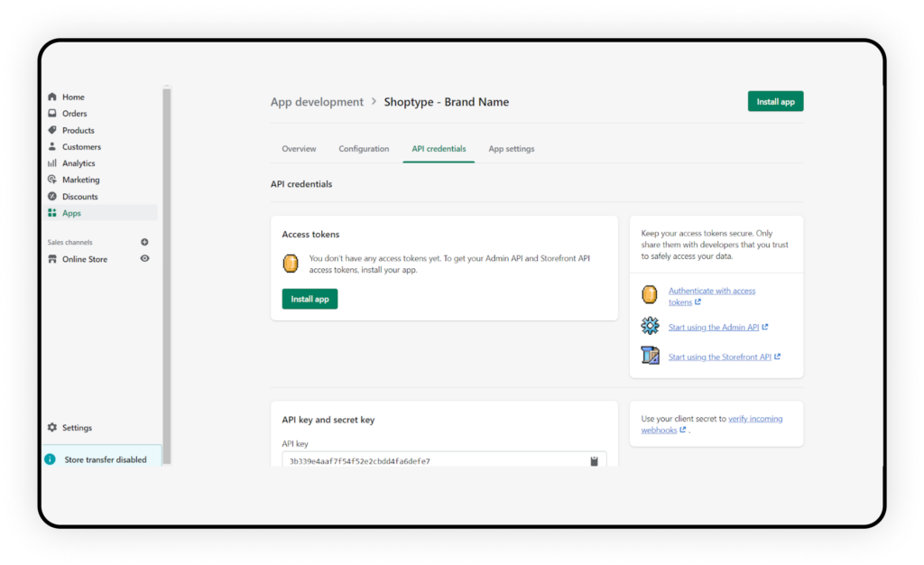The image size is (924, 565).
Task: Click the Analytics bar chart icon
Action: tap(52, 162)
